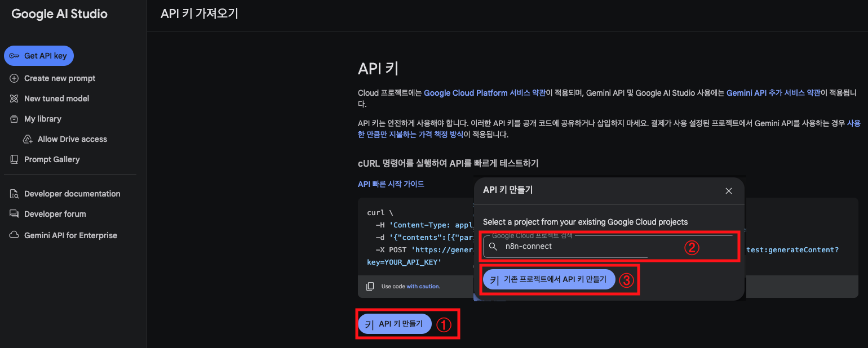Click the Developer forum chat icon
This screenshot has width=868, height=348.
[14, 214]
